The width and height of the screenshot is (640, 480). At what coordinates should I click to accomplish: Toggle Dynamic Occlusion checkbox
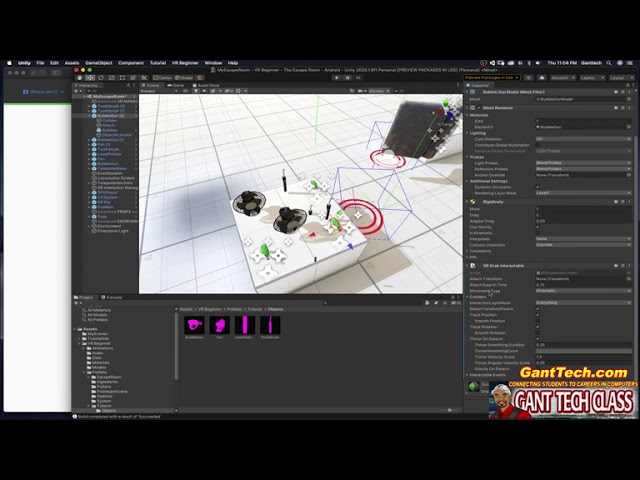click(x=538, y=187)
